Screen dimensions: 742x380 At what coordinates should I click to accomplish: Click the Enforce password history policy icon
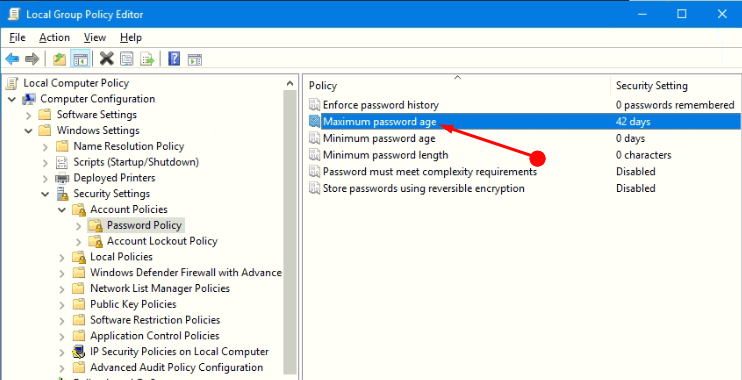[314, 105]
